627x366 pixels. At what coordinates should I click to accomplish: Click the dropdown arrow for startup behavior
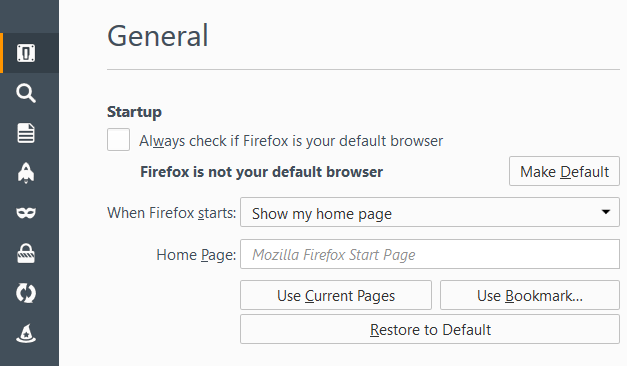pos(606,212)
